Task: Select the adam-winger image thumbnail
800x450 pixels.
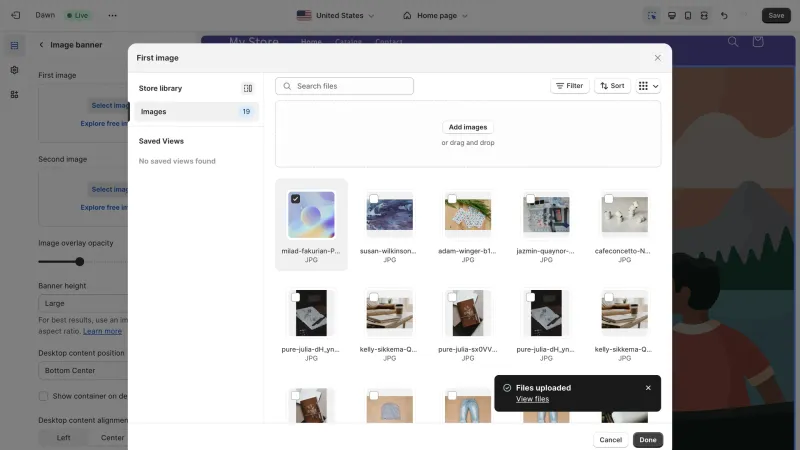Action: (x=468, y=214)
